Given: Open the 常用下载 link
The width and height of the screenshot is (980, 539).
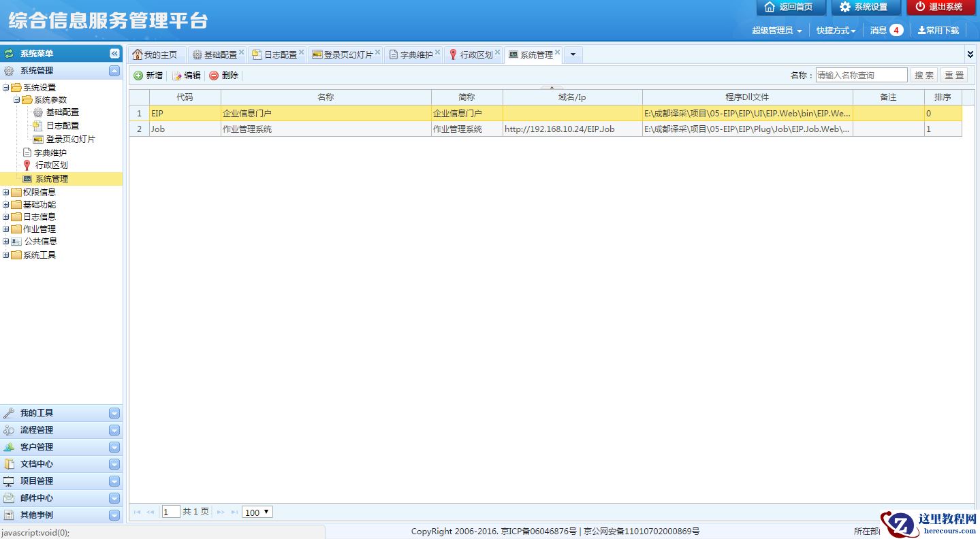Looking at the screenshot, I should click(938, 31).
